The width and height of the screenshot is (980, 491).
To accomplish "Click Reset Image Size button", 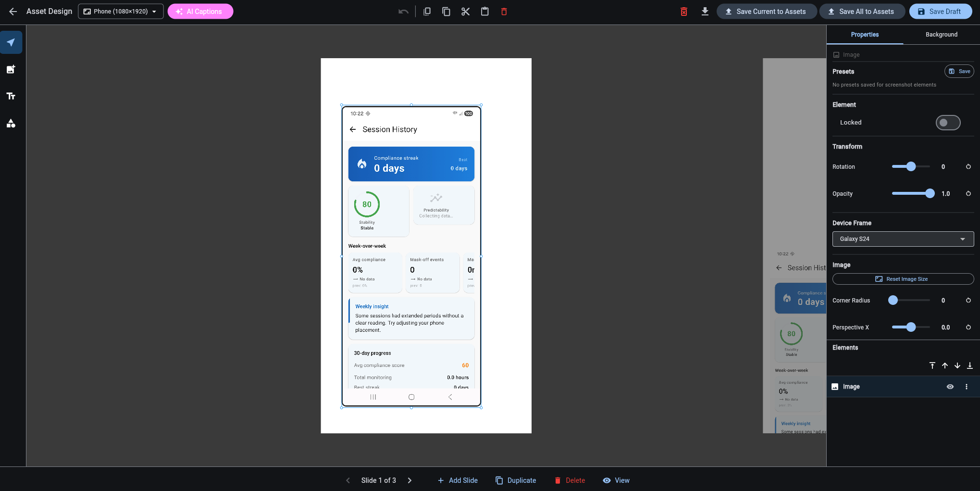I will pyautogui.click(x=903, y=279).
